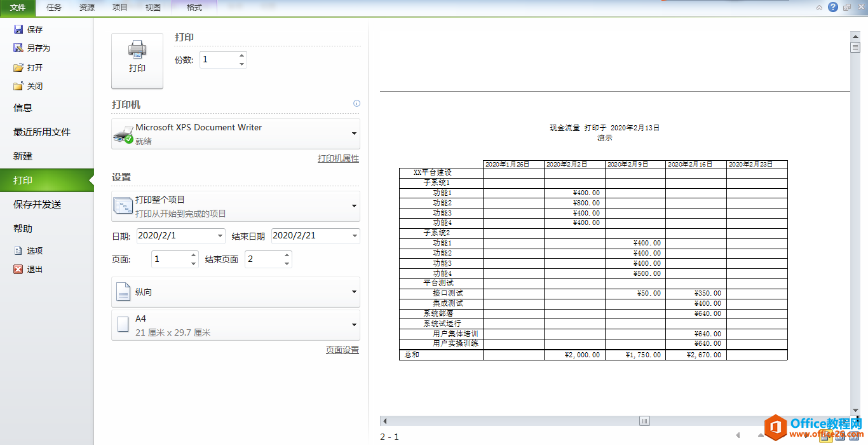
Task: Increase the number of copies with up arrow
Action: 241,56
